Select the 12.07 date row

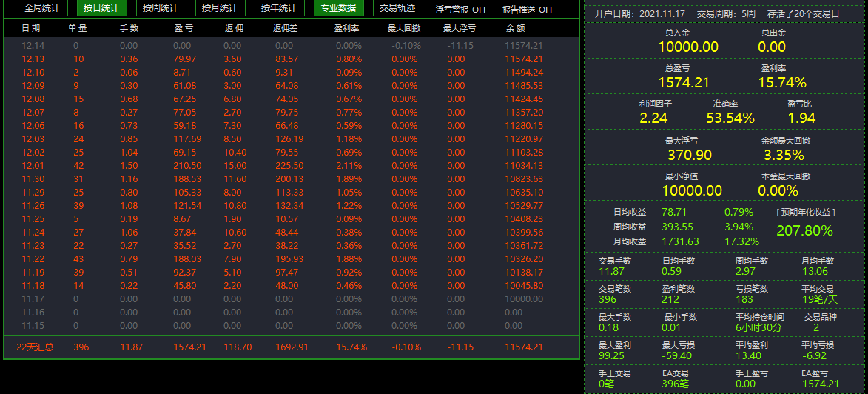pyautogui.click(x=291, y=112)
